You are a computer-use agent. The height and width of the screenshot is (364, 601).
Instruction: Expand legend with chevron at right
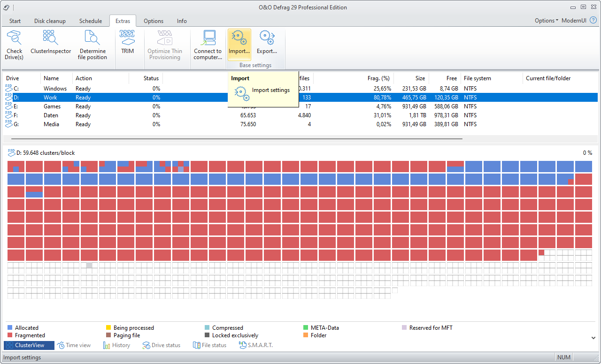point(593,338)
